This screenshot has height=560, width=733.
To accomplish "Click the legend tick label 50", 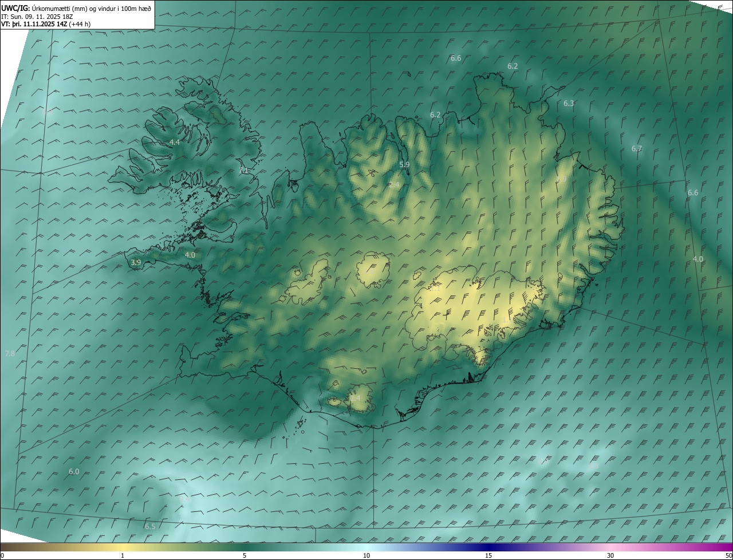I will point(728,556).
